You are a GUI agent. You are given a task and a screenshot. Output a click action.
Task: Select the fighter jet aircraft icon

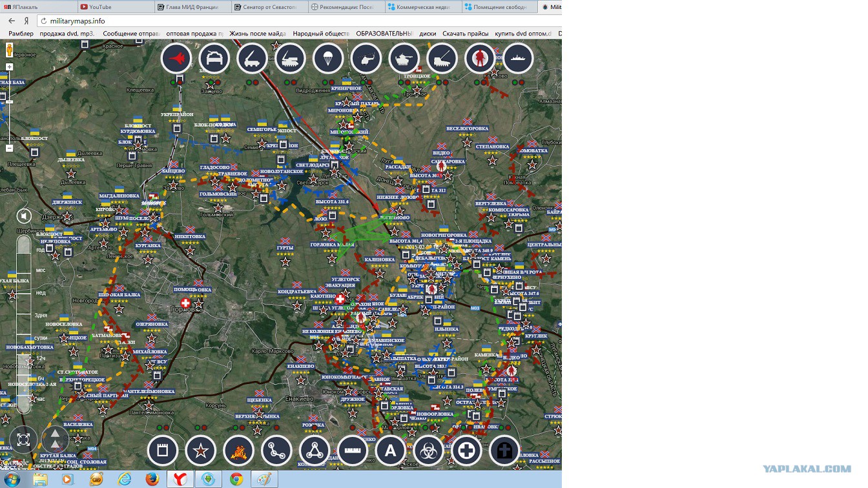pyautogui.click(x=176, y=59)
